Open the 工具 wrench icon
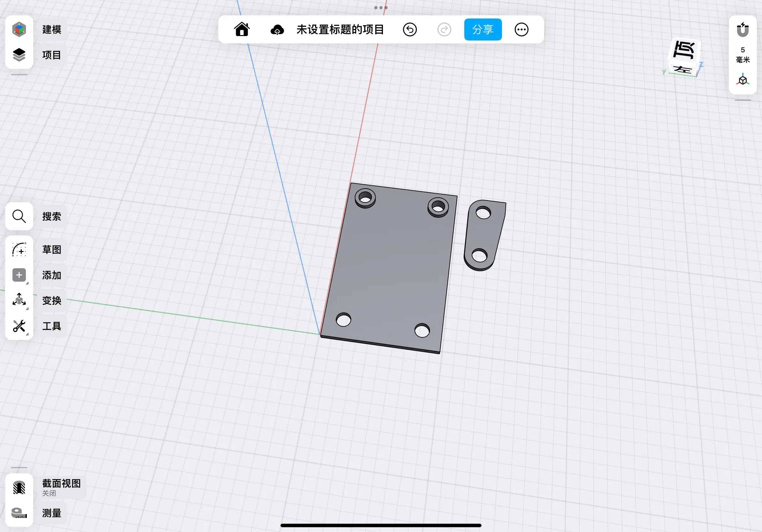Viewport: 762px width, 532px height. (x=19, y=326)
